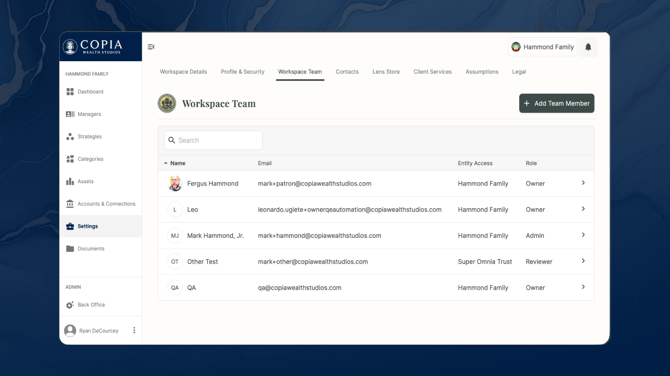The height and width of the screenshot is (376, 670).
Task: Click the Hammond Family workspace avatar in header
Action: [516, 47]
